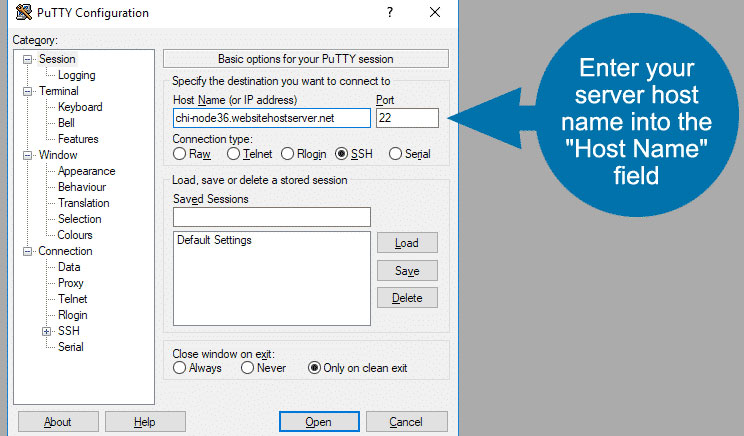Collapse the Terminal category node
Image resolution: width=744 pixels, height=436 pixels.
tap(28, 91)
